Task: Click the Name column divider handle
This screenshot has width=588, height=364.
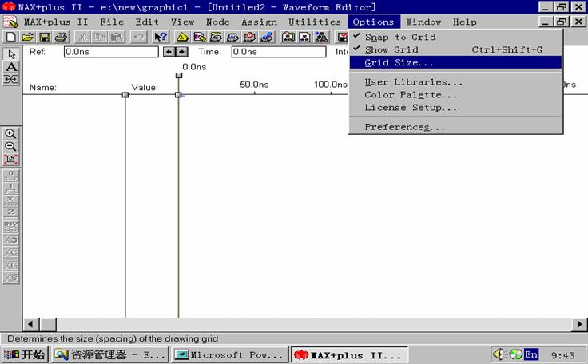Action: (x=125, y=95)
